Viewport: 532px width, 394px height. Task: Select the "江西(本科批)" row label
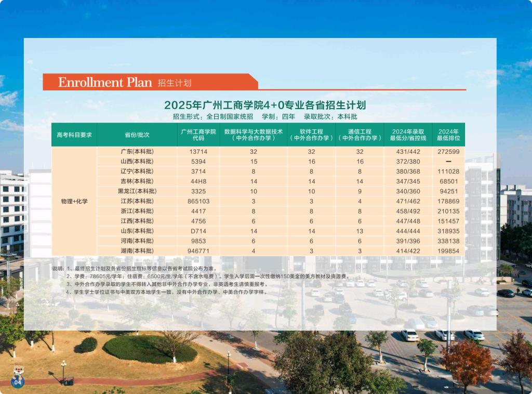point(137,221)
